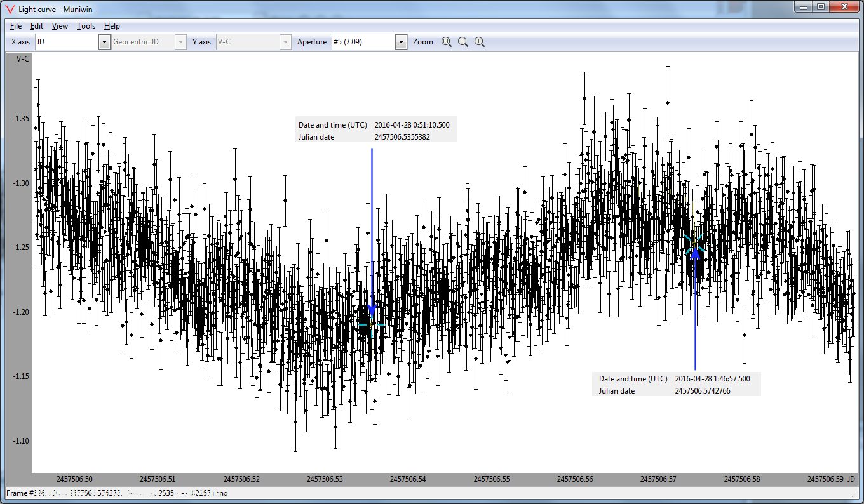Click the red Muniwin logo in title bar
Image resolution: width=864 pixels, height=504 pixels.
[x=9, y=9]
